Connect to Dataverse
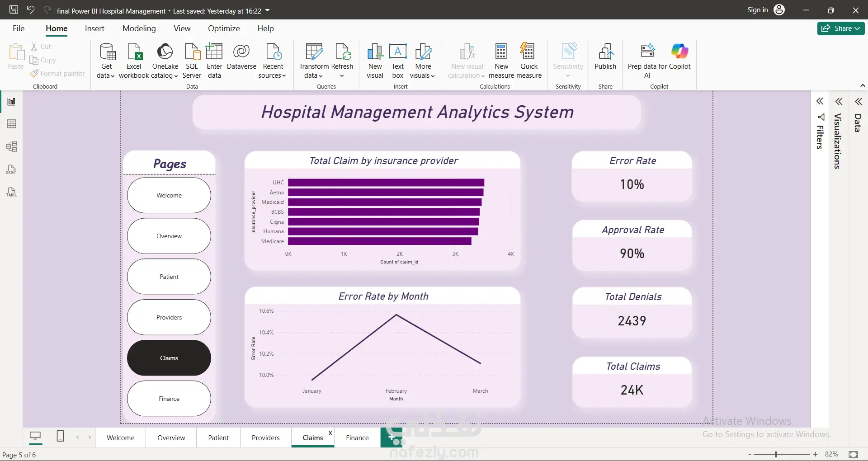Viewport: 868px width, 461px height. [241, 57]
